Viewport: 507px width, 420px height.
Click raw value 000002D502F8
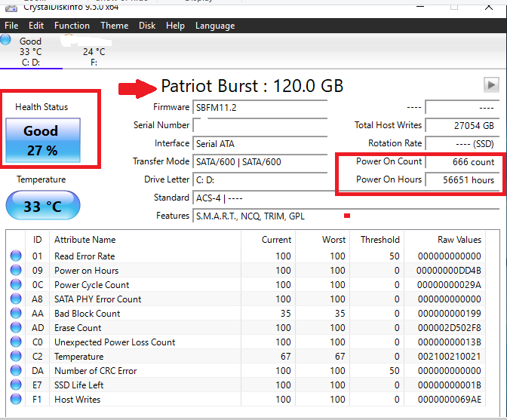click(x=450, y=328)
